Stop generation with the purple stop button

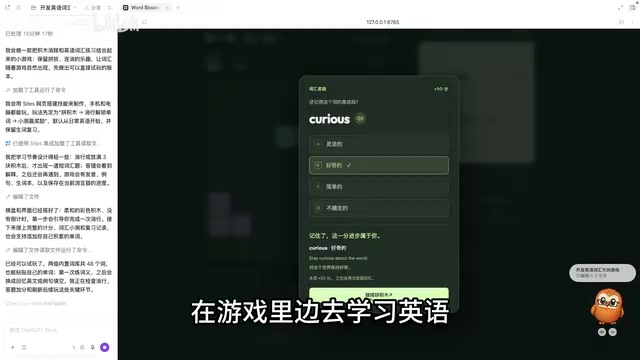(x=104, y=347)
